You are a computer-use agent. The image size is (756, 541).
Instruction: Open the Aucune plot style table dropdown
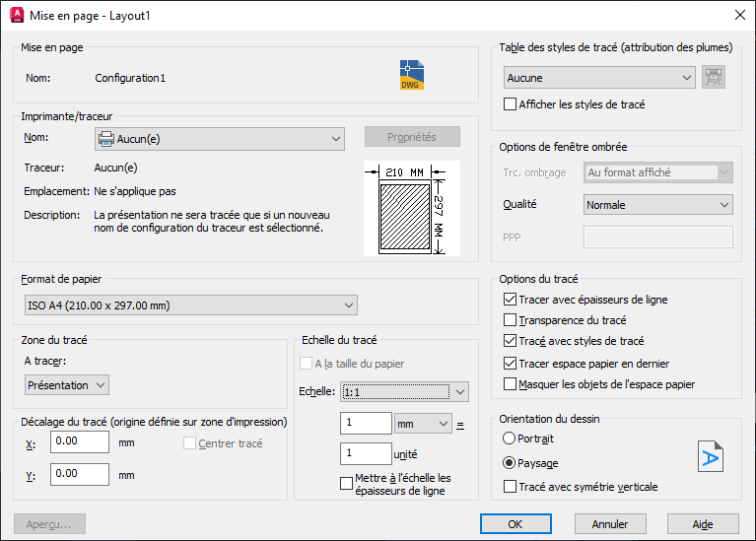coord(599,77)
